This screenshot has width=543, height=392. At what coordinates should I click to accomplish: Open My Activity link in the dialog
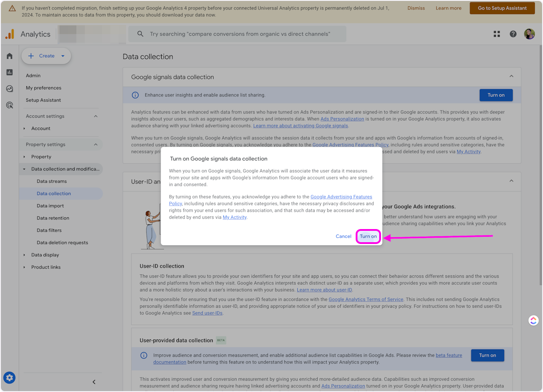(x=234, y=217)
